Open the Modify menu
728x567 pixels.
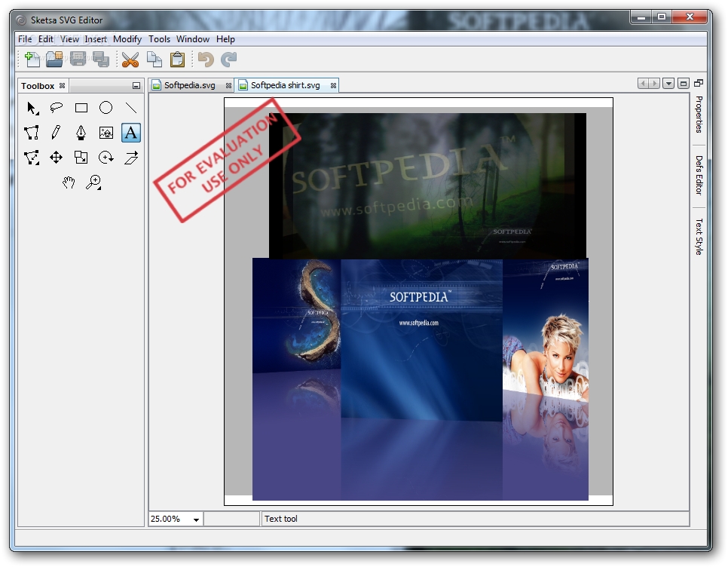[x=127, y=39]
